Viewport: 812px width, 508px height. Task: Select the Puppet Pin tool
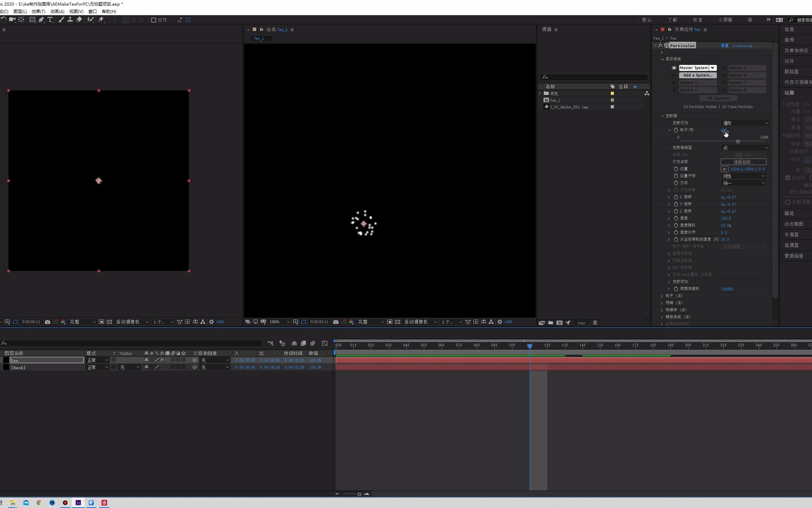click(101, 20)
